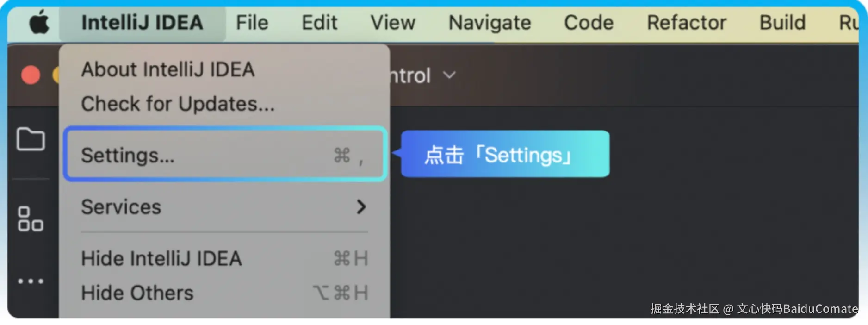Screen dimensions: 868x325
Task: Open the Edit menu
Action: coord(319,23)
